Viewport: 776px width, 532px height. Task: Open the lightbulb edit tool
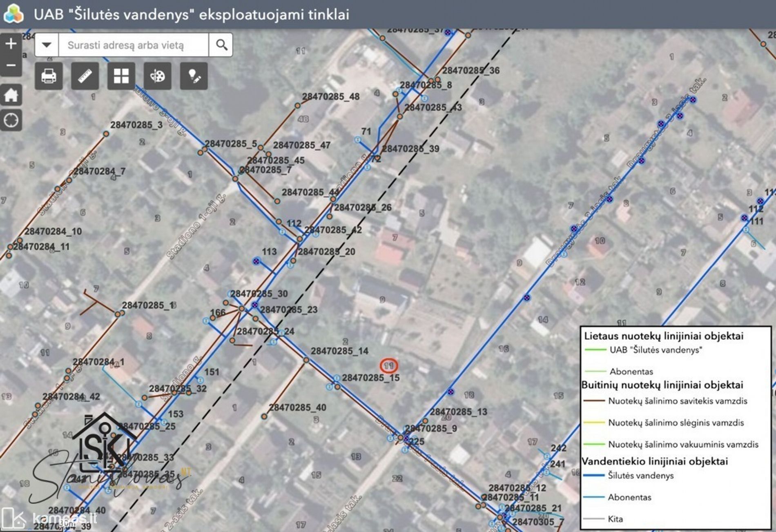[194, 76]
